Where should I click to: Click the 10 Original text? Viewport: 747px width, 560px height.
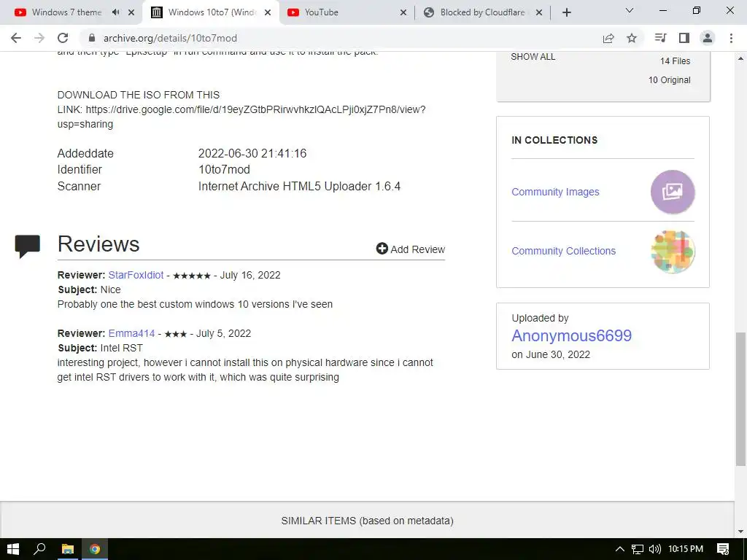pos(670,80)
